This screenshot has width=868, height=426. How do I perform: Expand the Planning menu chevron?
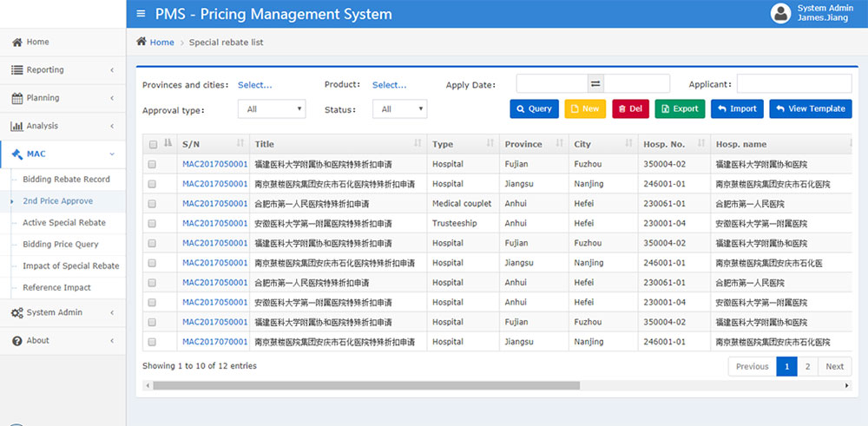coord(112,98)
